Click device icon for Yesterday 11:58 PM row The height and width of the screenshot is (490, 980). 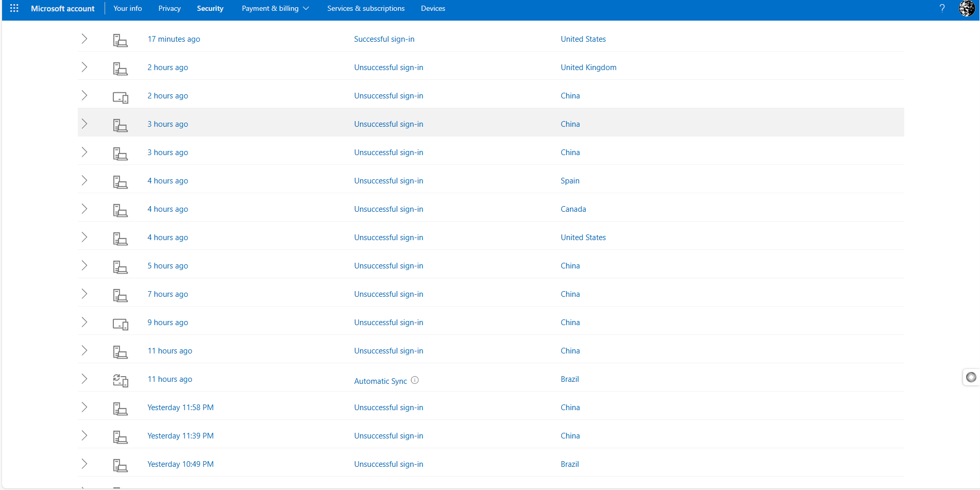[x=120, y=409]
